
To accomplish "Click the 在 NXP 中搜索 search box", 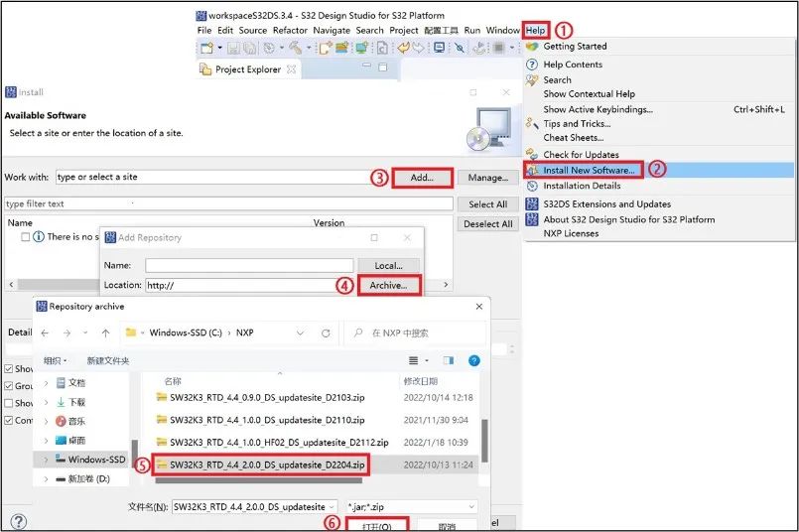I will (415, 332).
